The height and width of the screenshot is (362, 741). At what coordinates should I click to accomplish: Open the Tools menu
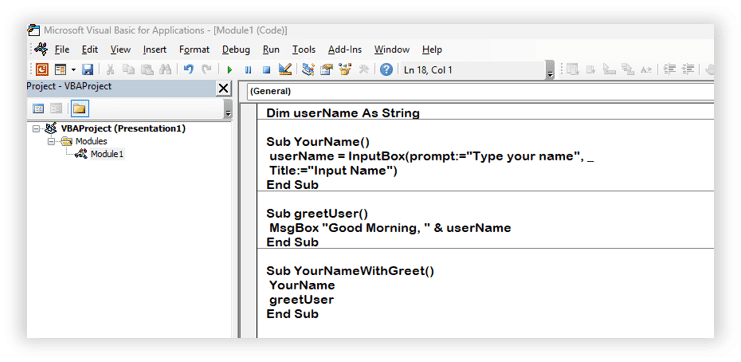304,50
